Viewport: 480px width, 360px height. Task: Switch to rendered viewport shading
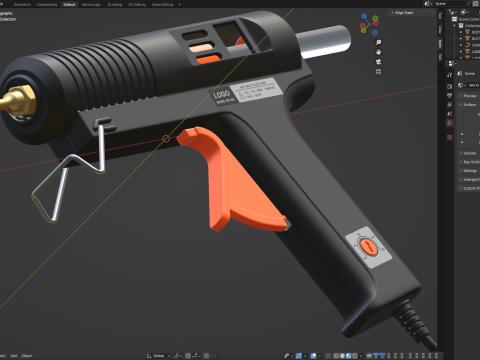[x=355, y=356]
